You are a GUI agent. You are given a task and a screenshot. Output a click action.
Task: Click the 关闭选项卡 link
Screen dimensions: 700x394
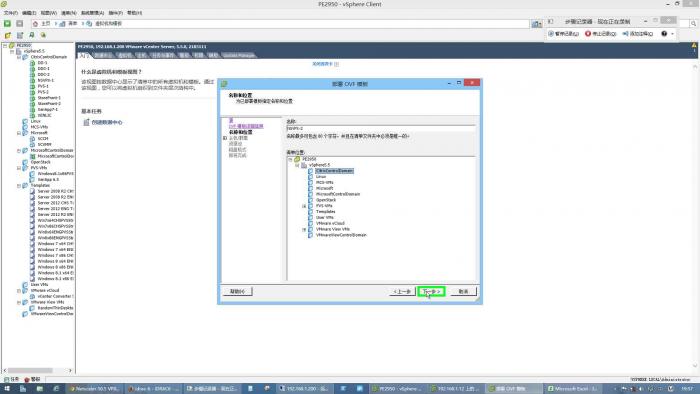click(322, 64)
